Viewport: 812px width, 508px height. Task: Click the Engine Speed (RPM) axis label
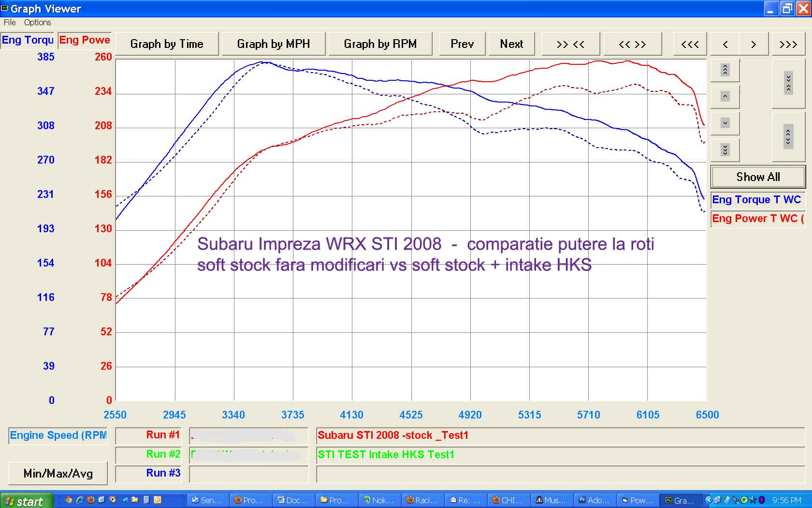(58, 435)
